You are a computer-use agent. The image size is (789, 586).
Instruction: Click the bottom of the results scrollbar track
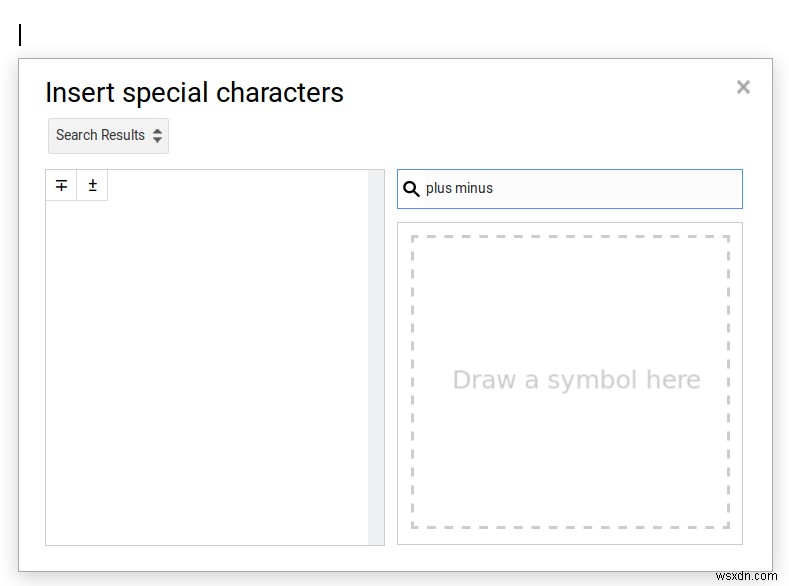376,535
